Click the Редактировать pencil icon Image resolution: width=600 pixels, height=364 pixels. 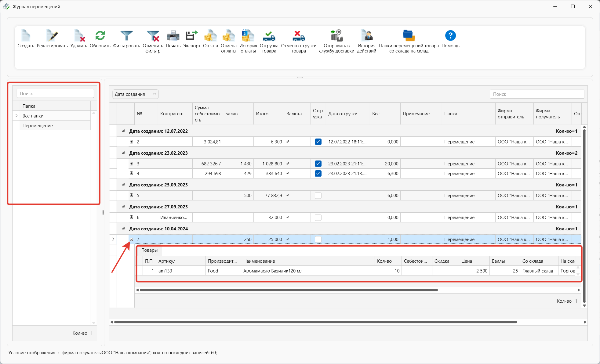pyautogui.click(x=52, y=36)
